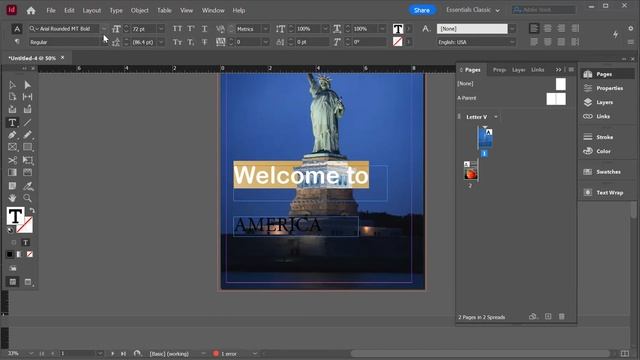Open the character style [None] dropdown

[512, 29]
